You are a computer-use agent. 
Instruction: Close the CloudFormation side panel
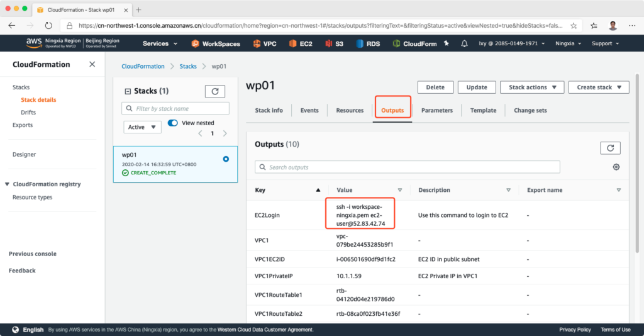point(92,64)
